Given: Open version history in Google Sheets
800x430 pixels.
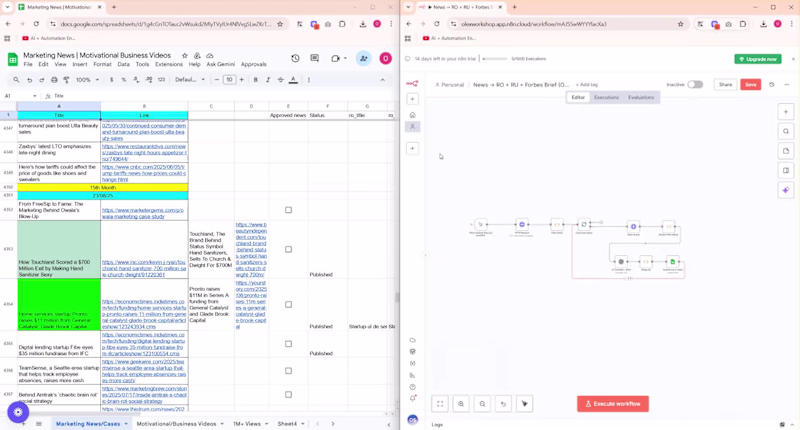Looking at the screenshot, I should point(295,59).
